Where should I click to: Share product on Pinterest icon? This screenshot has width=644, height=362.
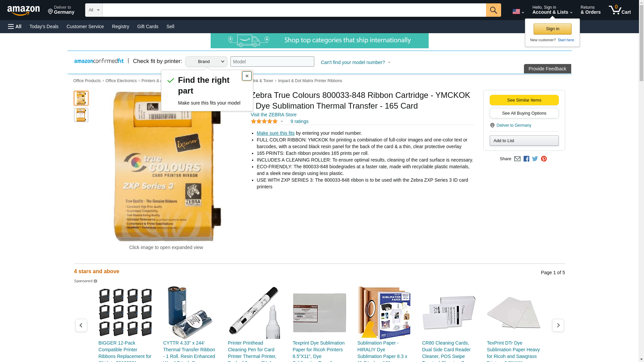[x=544, y=159]
